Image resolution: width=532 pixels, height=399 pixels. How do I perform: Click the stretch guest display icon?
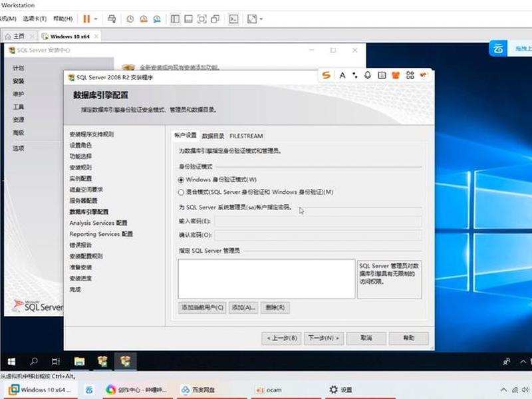tap(252, 19)
